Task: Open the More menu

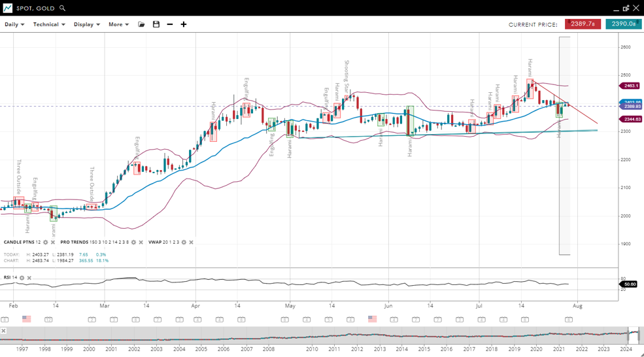Action: tap(118, 24)
